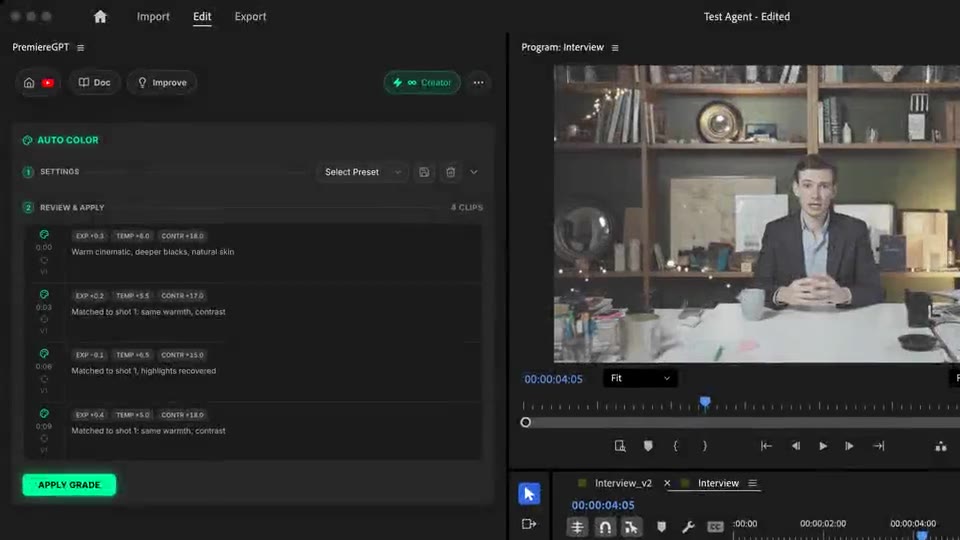The image size is (960, 540).
Task: Click the timeline timecode 00:00:04:05
Action: click(x=603, y=505)
